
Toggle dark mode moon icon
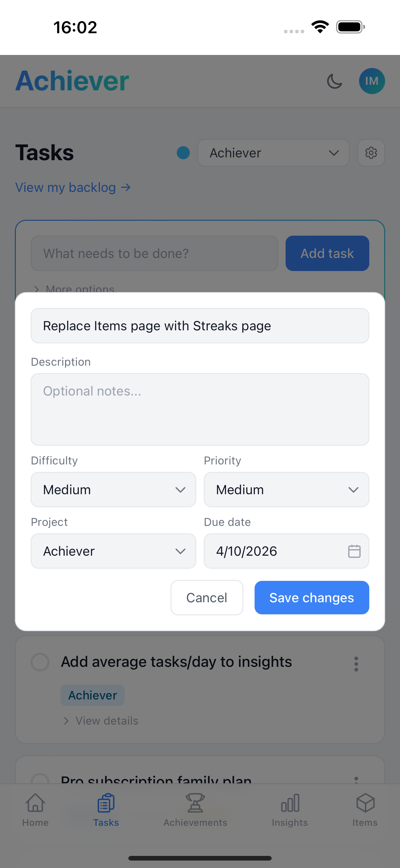click(334, 81)
